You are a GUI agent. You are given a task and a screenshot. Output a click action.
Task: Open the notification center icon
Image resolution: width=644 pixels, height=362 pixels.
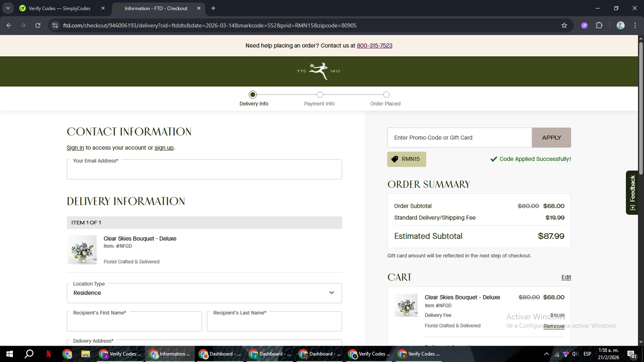[632, 354]
